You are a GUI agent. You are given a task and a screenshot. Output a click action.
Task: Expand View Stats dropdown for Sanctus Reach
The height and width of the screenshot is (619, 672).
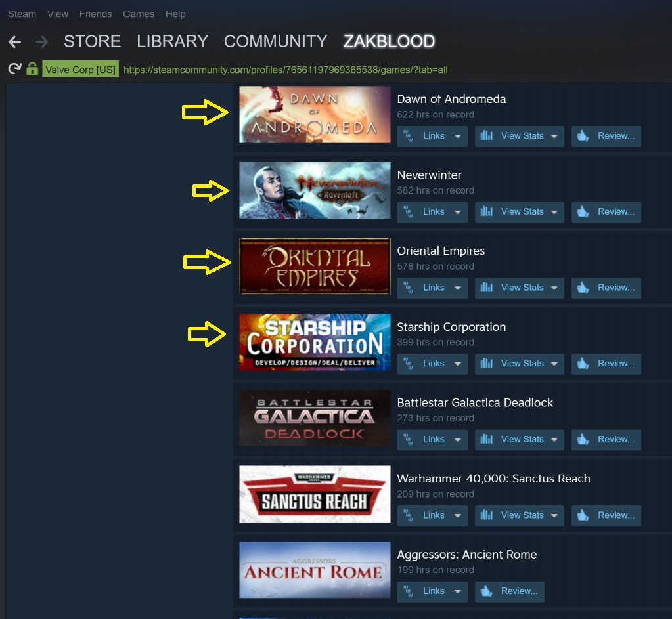tap(554, 516)
